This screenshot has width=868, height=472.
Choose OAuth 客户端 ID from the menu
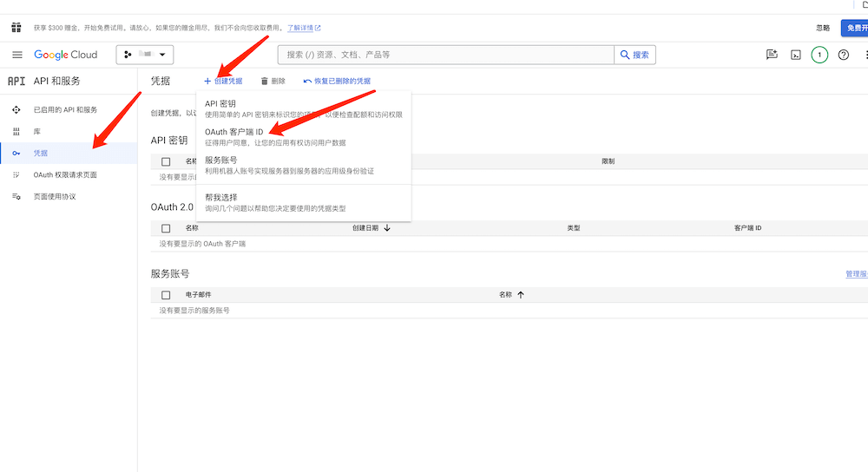[234, 132]
